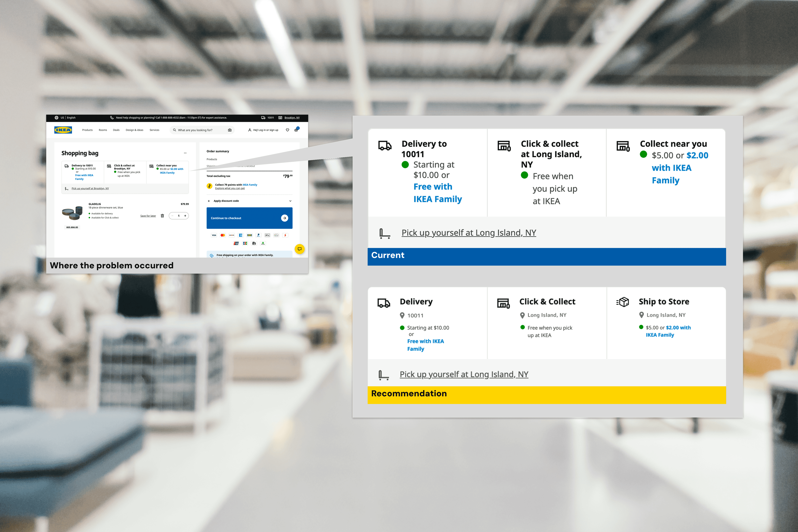Click the What are you looking for search field
The height and width of the screenshot is (532, 798).
click(x=195, y=130)
